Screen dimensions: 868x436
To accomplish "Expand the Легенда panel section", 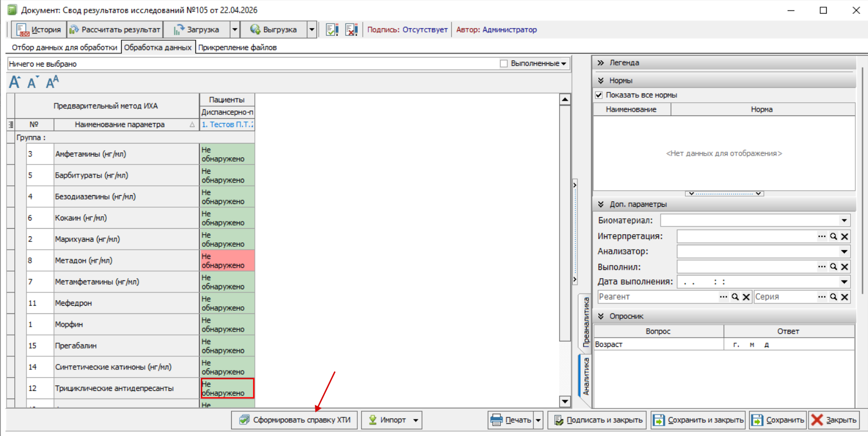I will click(x=600, y=63).
